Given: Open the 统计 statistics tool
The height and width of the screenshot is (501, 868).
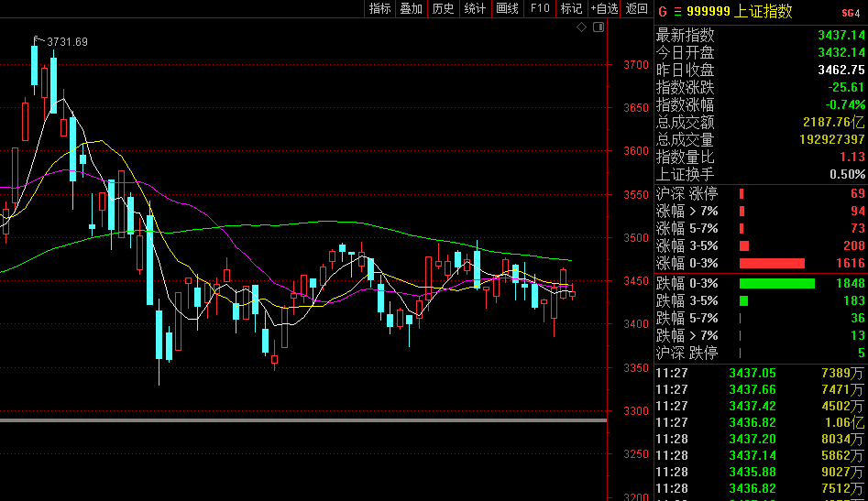Looking at the screenshot, I should (x=475, y=8).
